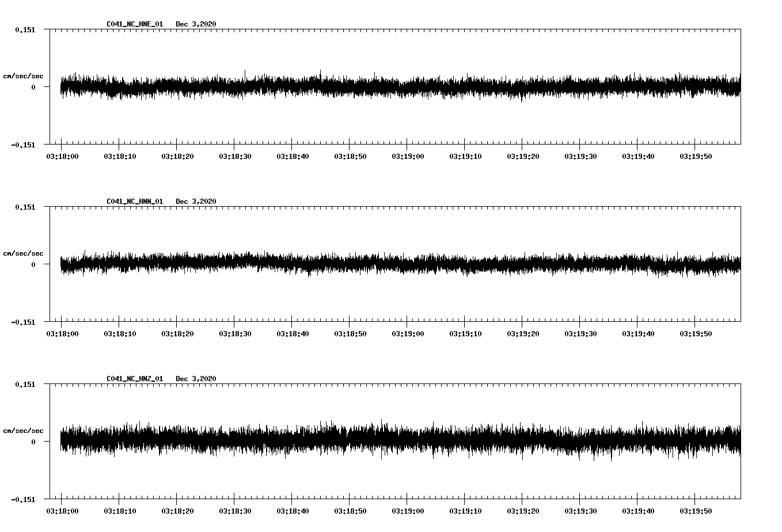Select the C041_NC_HNN_01 channel title
The image size is (782, 532).
pyautogui.click(x=134, y=202)
